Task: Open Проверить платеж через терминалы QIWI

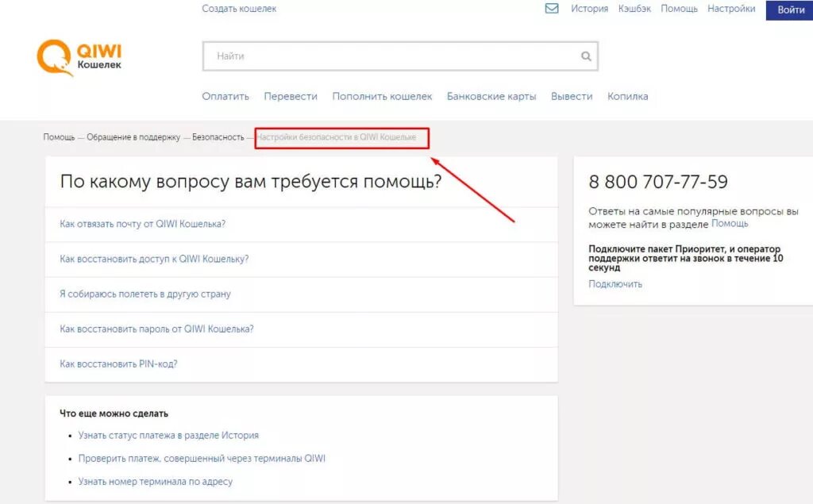Action: click(202, 459)
